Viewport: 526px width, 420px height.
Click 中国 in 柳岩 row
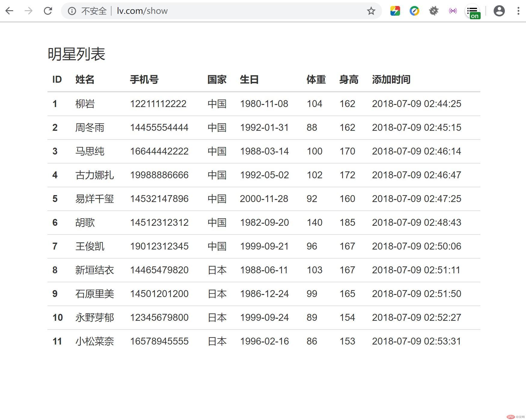217,104
